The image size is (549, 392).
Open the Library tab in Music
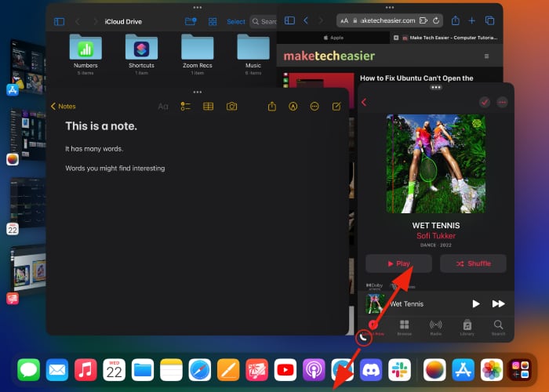pyautogui.click(x=467, y=328)
